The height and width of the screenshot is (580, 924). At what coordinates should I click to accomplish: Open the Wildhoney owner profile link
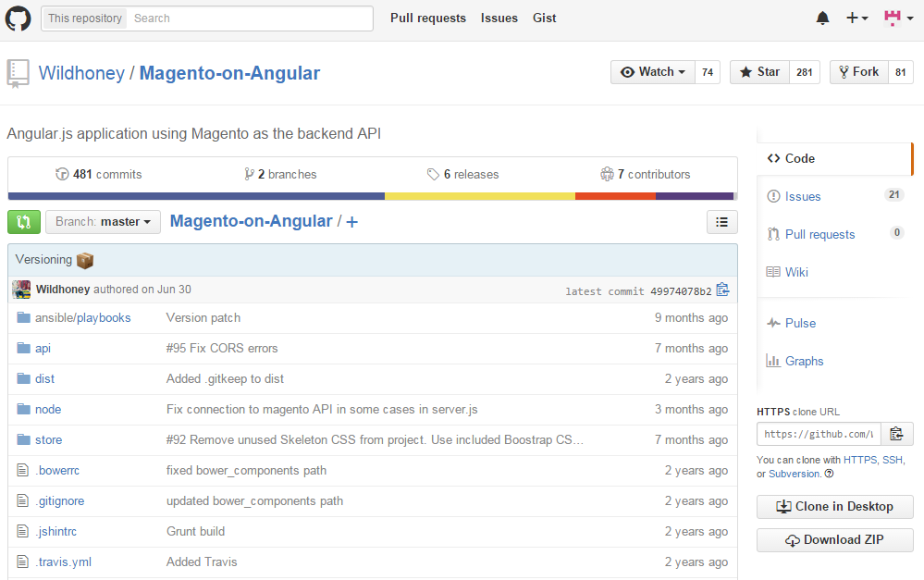point(81,73)
